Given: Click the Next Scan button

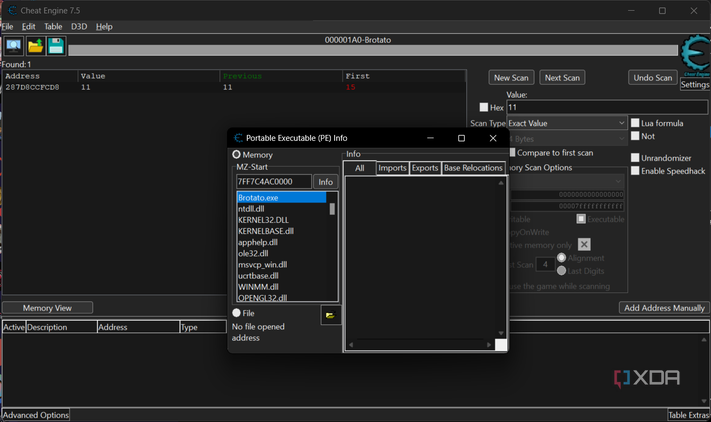Looking at the screenshot, I should point(562,78).
